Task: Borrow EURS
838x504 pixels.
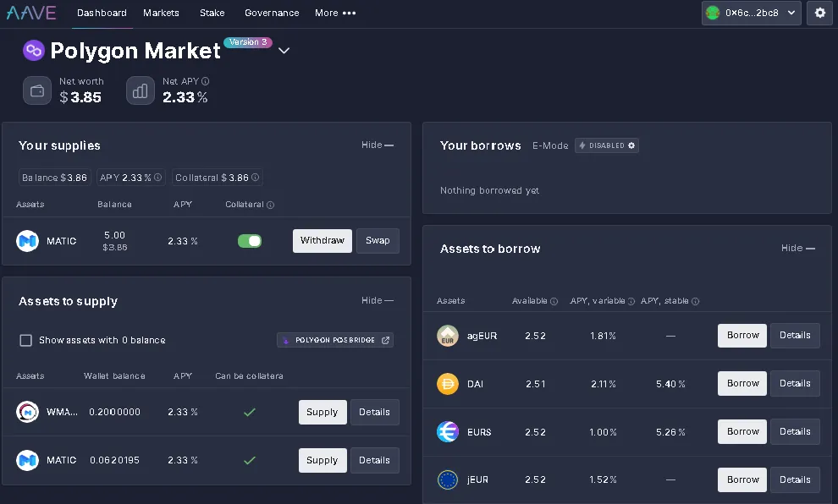Action: (742, 431)
